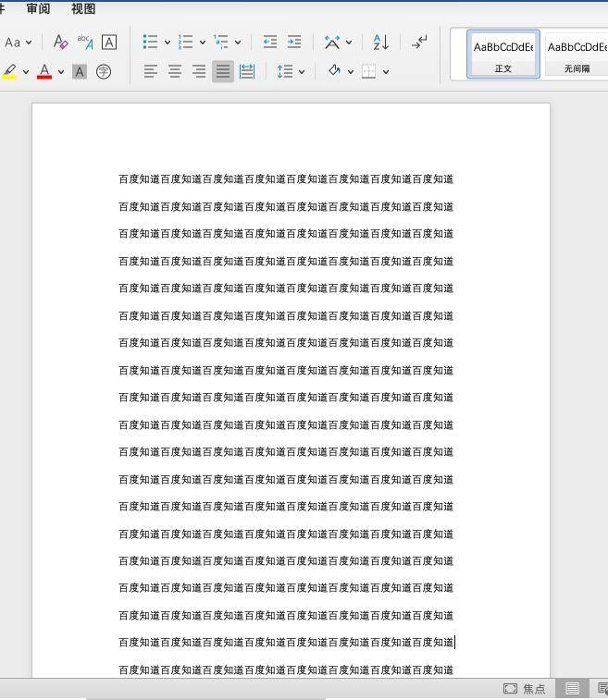Sort the selected text A to Z
Viewport: 608px width, 700px height.
380,42
